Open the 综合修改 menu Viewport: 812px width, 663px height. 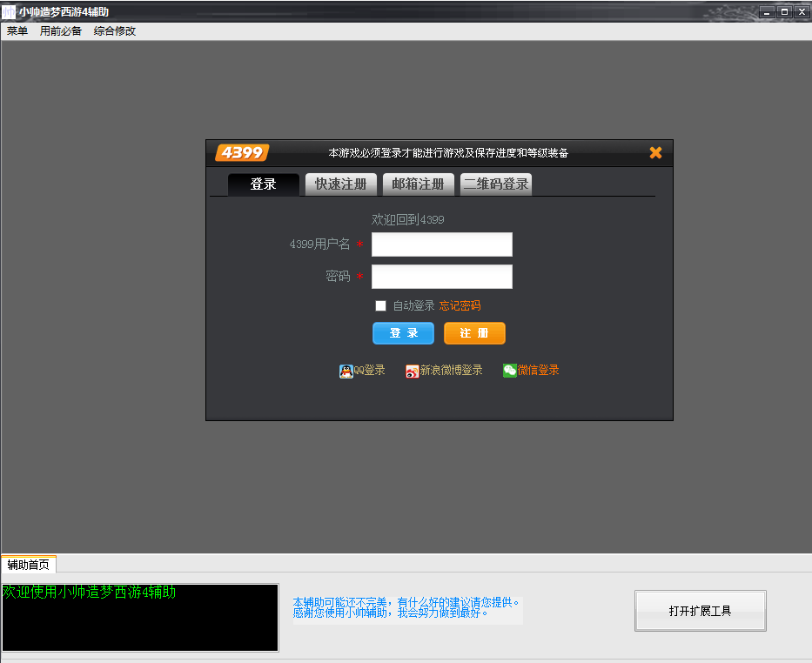click(115, 31)
